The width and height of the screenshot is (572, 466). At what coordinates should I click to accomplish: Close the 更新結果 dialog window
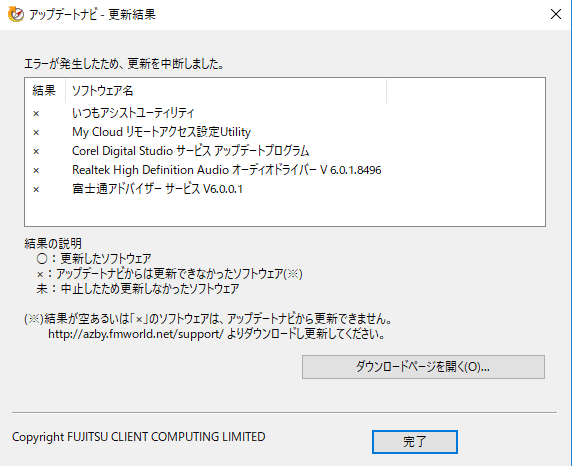tap(556, 14)
